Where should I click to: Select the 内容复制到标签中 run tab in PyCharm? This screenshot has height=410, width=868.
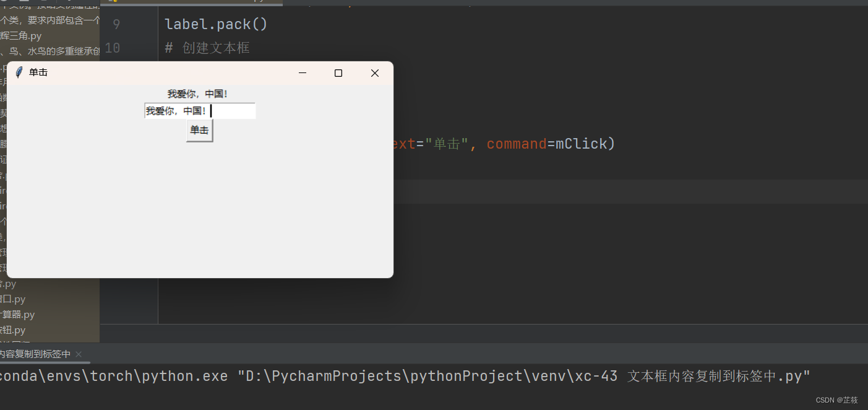pyautogui.click(x=35, y=354)
